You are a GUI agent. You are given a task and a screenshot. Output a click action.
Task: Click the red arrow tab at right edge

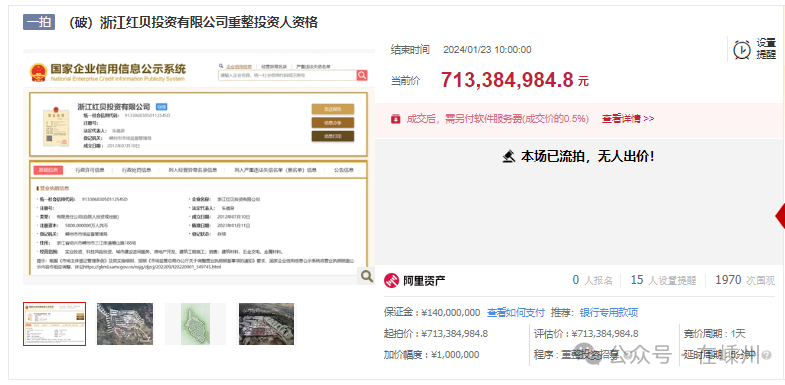pos(780,216)
